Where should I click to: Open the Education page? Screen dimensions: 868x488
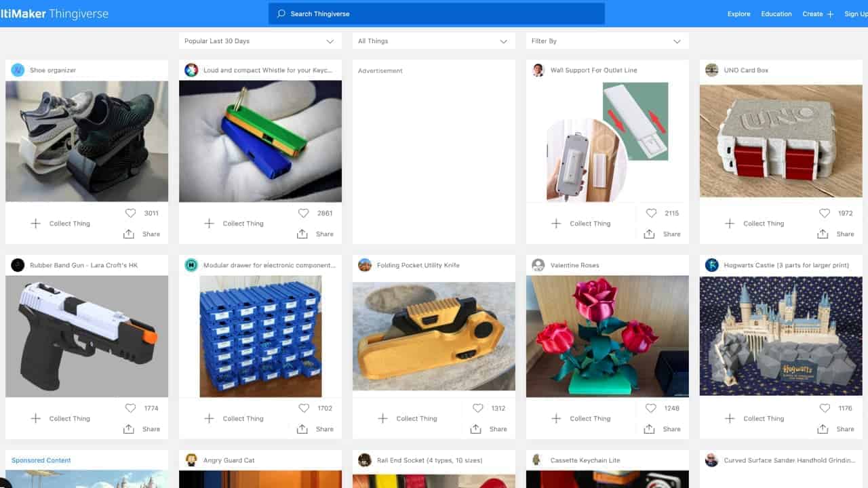[x=776, y=14]
